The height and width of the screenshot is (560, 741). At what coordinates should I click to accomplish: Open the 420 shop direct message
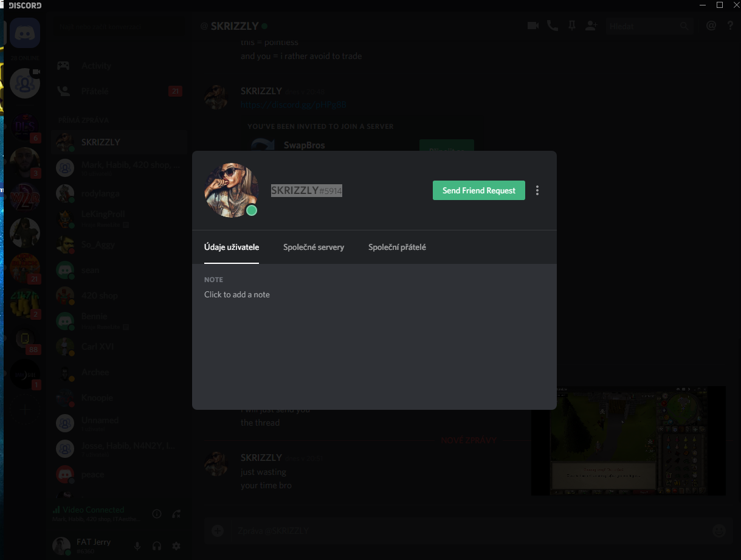[x=119, y=296]
